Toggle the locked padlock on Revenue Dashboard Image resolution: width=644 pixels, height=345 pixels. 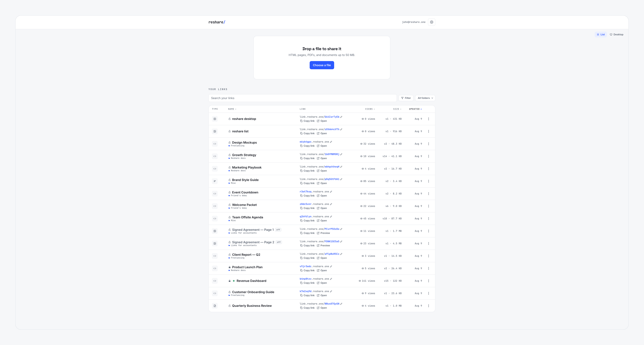pyautogui.click(x=229, y=281)
